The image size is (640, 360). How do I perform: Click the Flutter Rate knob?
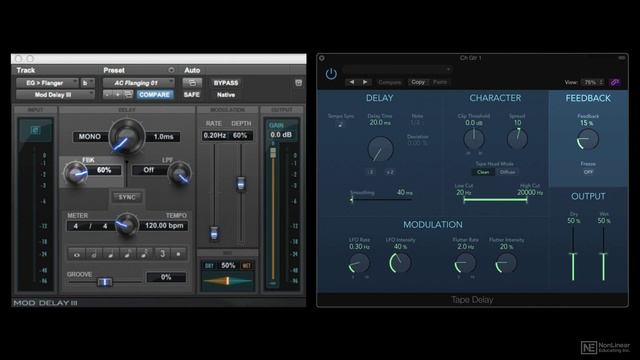pos(465,263)
